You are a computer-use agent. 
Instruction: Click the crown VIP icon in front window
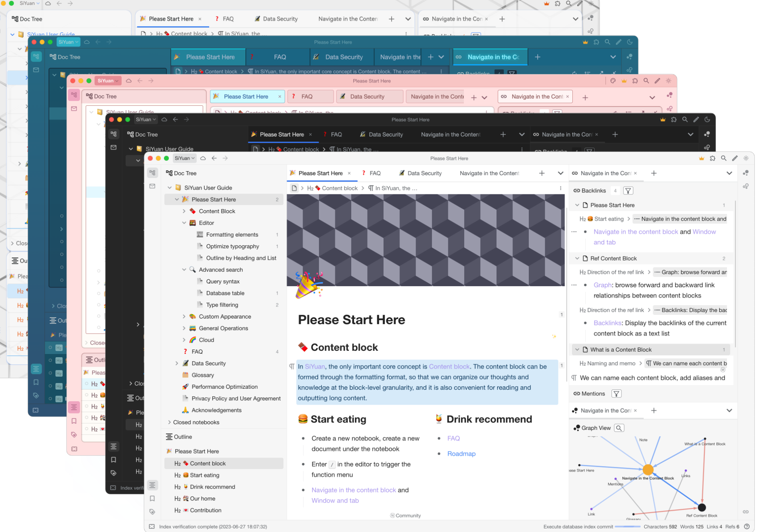[x=701, y=158]
